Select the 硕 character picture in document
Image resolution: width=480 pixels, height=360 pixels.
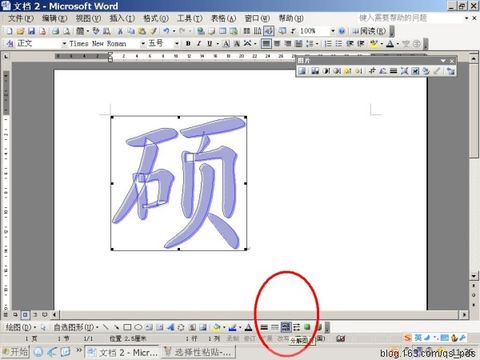tap(179, 183)
